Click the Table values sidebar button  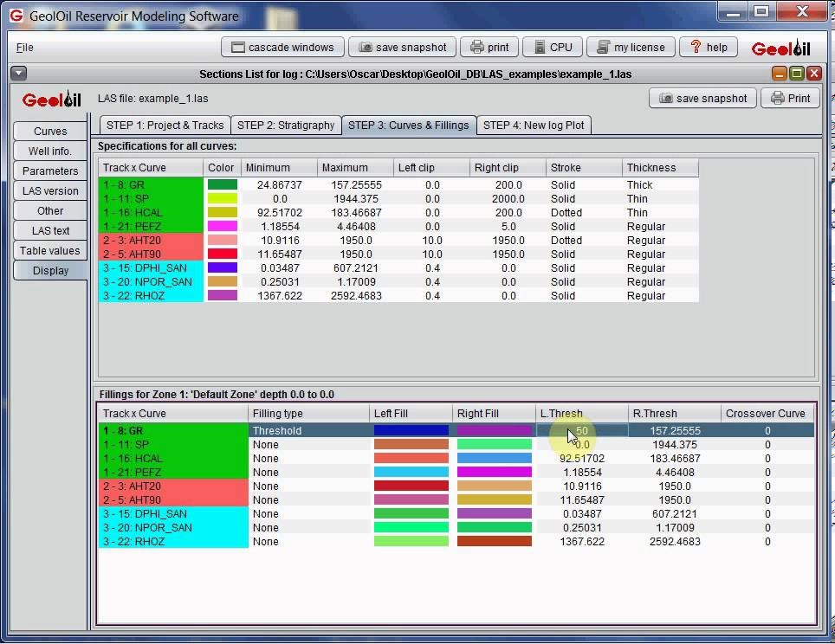50,251
